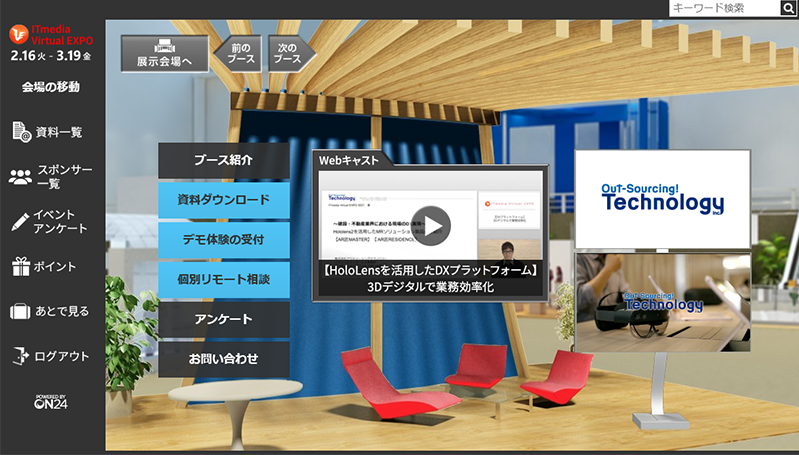The image size is (799, 455).
Task: Open あとで見る briefcase icon
Action: click(x=21, y=311)
